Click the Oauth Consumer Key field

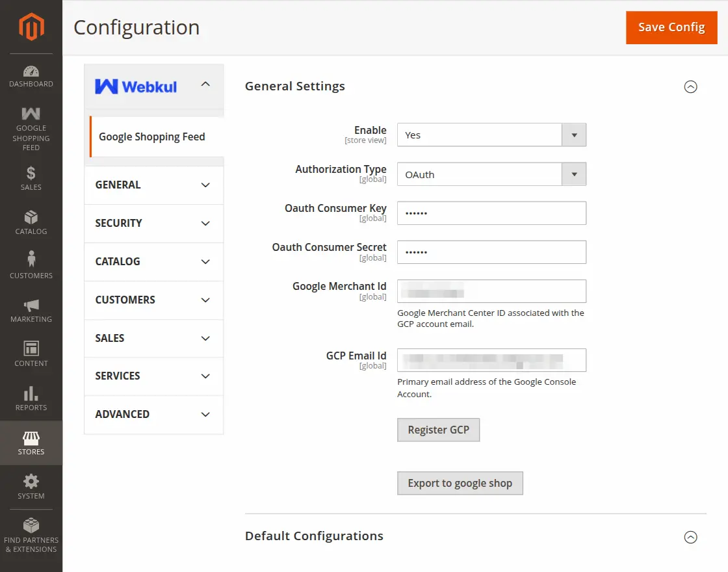pos(491,213)
